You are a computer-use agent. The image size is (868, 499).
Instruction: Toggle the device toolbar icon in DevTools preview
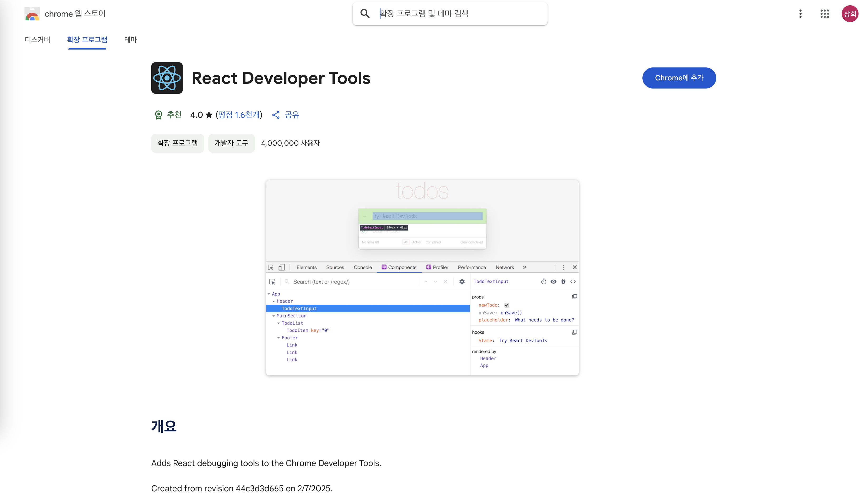tap(282, 267)
